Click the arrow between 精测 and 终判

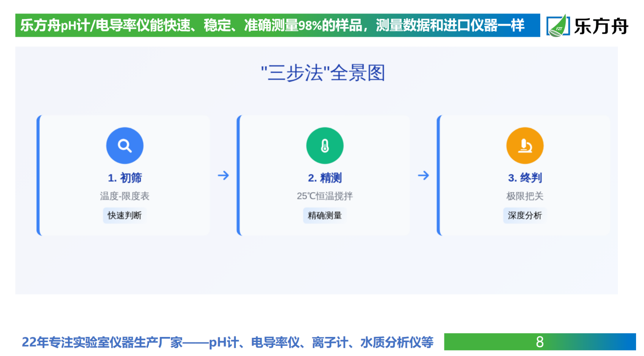(423, 175)
